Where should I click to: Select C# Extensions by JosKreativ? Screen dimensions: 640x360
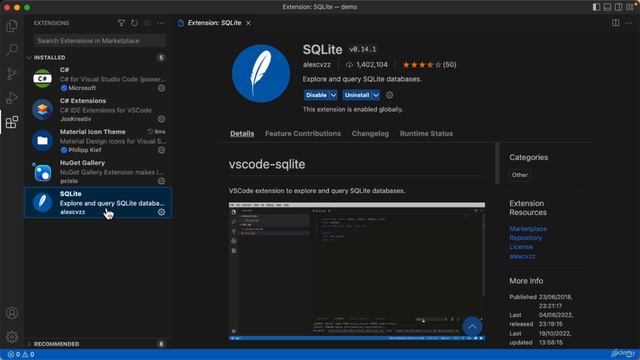(x=98, y=110)
